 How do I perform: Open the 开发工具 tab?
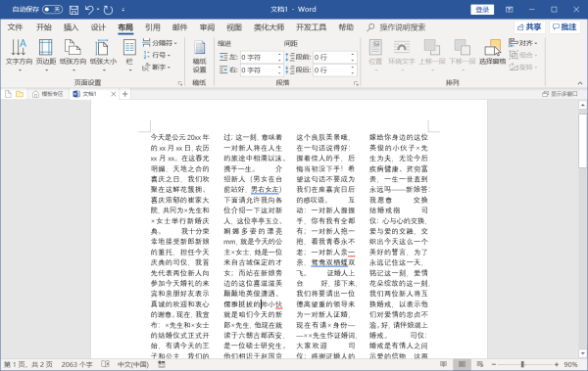(x=312, y=27)
